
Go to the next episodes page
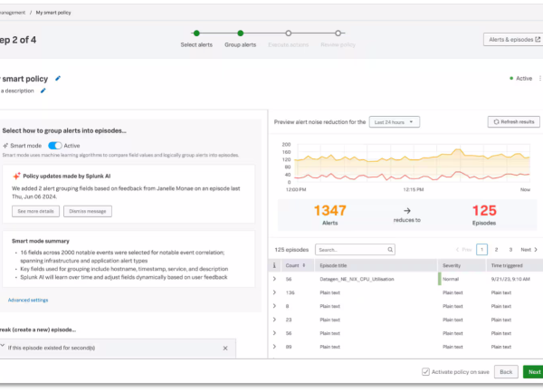tap(529, 249)
